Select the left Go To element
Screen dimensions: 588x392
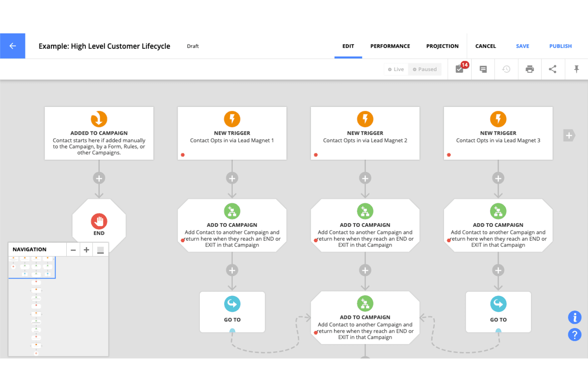click(232, 312)
